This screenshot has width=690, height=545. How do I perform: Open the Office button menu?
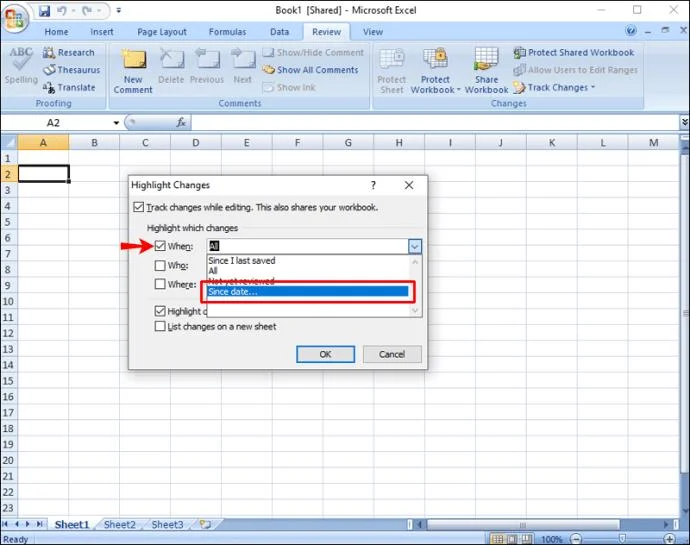15,18
